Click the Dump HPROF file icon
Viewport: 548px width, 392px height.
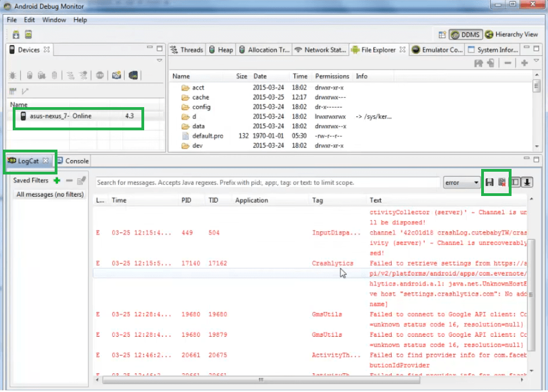point(41,75)
